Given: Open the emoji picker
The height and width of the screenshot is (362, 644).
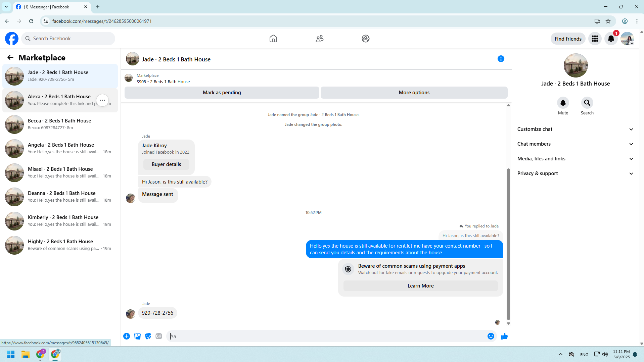Looking at the screenshot, I should [491, 336].
